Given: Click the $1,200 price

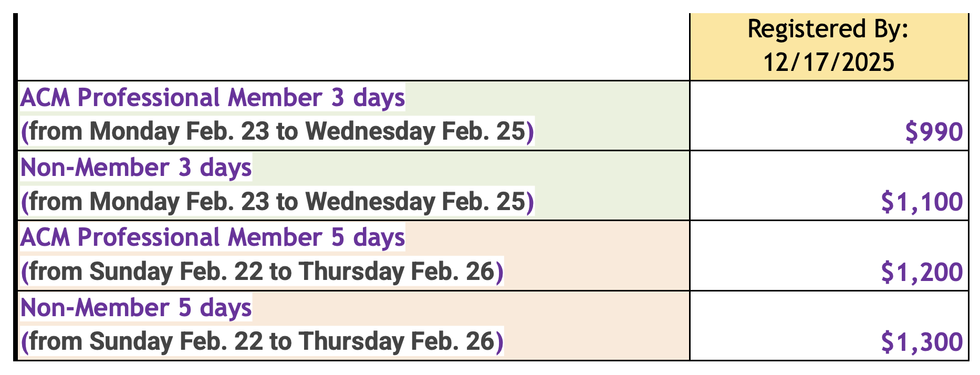Looking at the screenshot, I should [x=922, y=272].
